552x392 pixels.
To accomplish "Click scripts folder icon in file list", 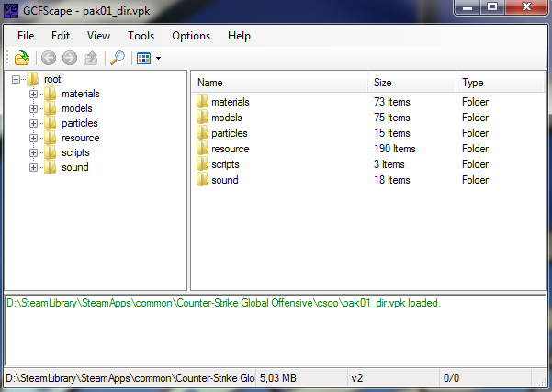I will (202, 164).
